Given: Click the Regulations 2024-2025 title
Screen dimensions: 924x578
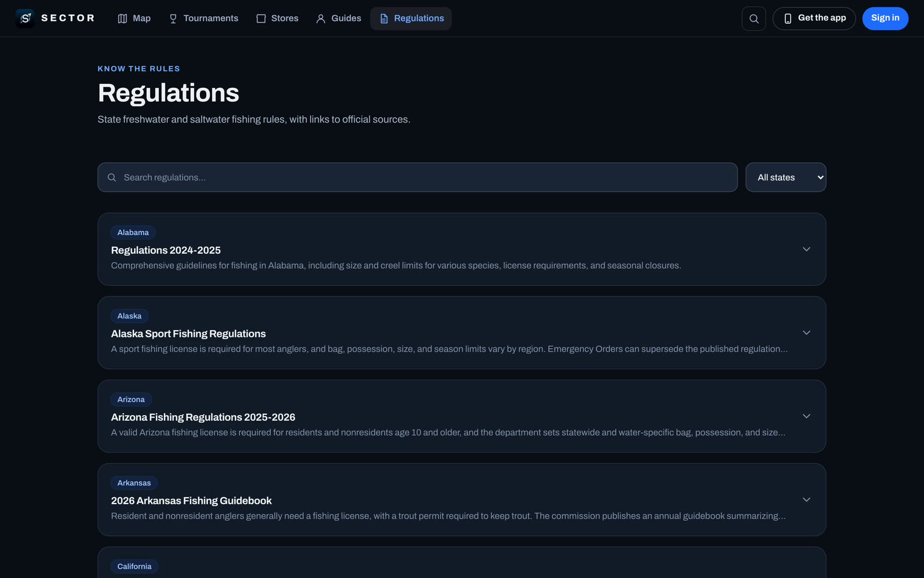Looking at the screenshot, I should [166, 250].
